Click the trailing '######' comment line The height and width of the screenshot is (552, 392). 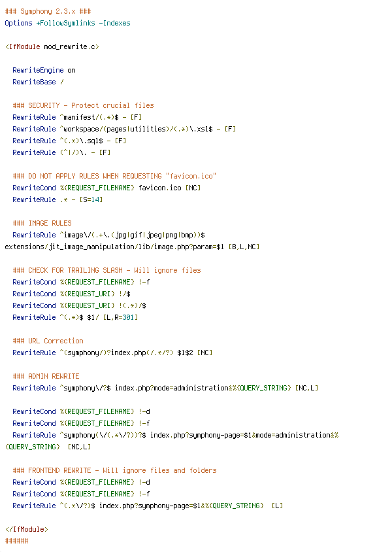pos(16,541)
